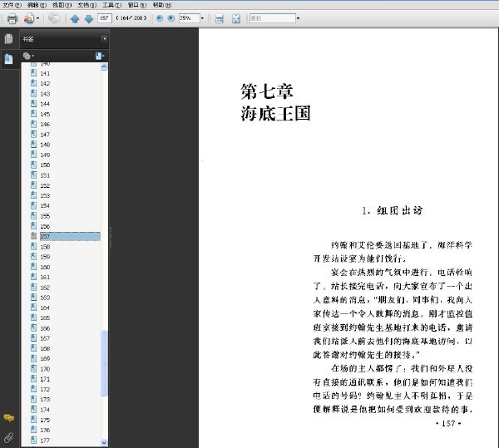This screenshot has height=448, width=499.
Task: Select the fit width scrolling page icon
Action: [x=220, y=18]
